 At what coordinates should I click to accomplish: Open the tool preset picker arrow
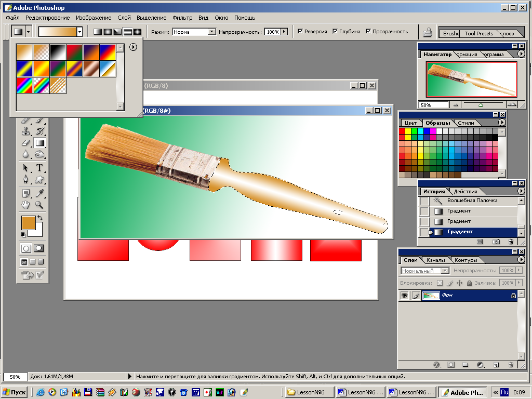click(x=29, y=32)
